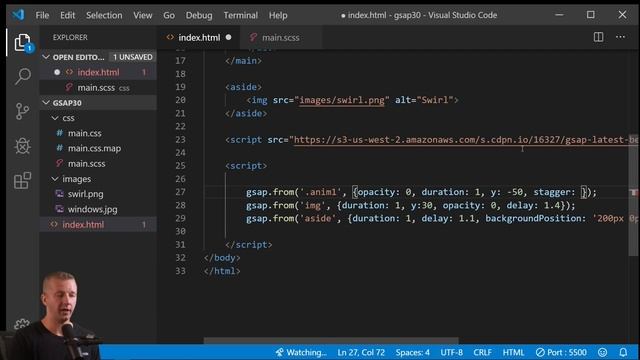
Task: Click the images/swirl.png src path
Action: pyautogui.click(x=342, y=100)
